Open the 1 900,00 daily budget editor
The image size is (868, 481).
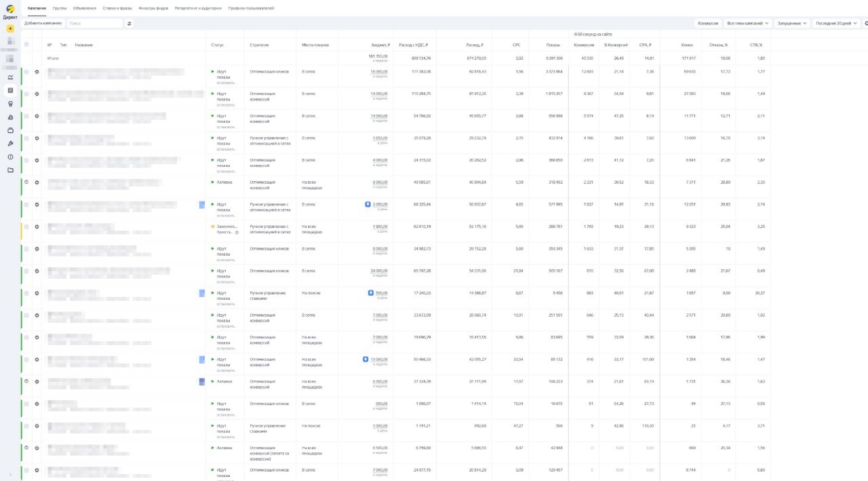[380, 227]
